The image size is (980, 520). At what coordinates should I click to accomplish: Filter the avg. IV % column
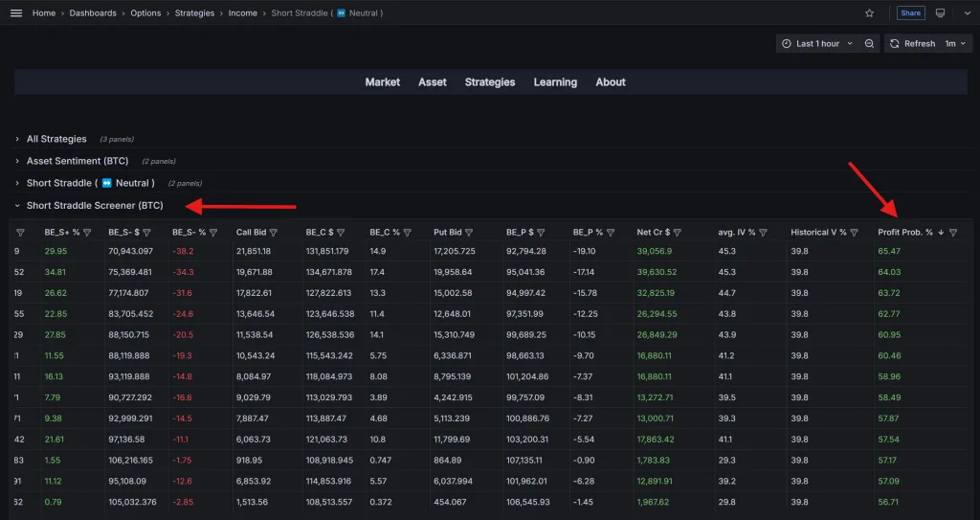[763, 233]
